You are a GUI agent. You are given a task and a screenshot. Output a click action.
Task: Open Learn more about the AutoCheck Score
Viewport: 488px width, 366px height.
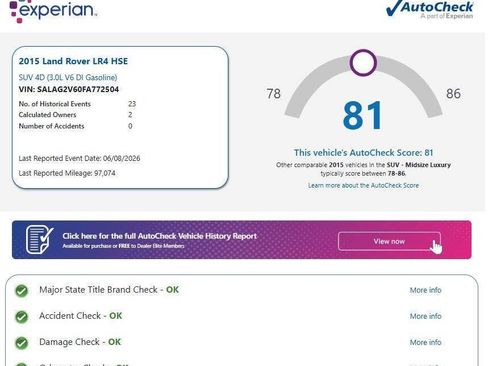[363, 185]
